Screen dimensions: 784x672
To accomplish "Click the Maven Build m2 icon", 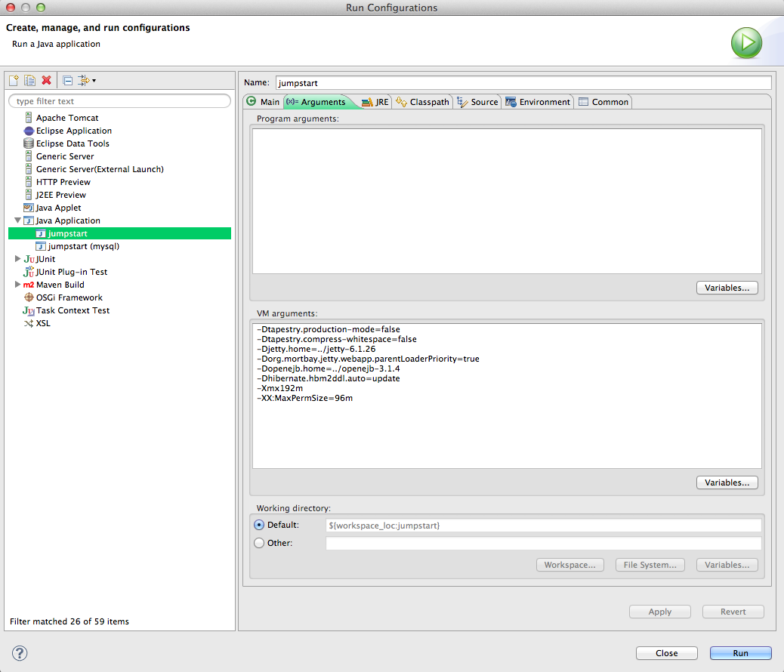I will tap(29, 285).
